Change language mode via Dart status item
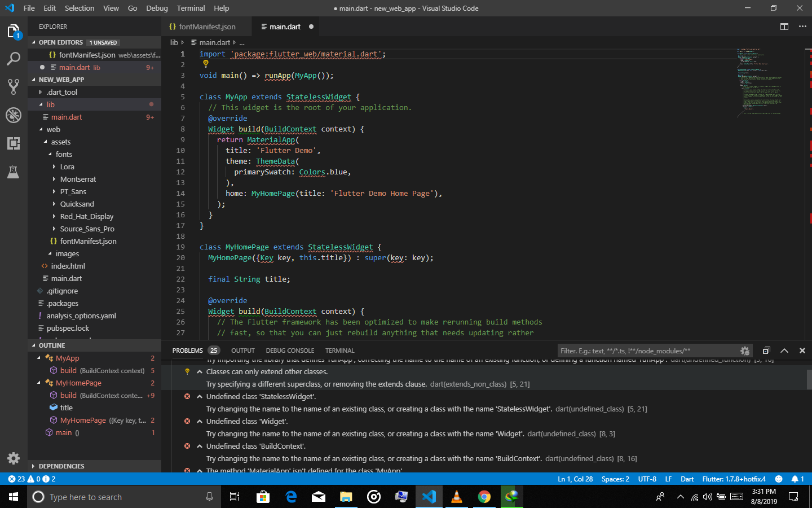 [687, 479]
